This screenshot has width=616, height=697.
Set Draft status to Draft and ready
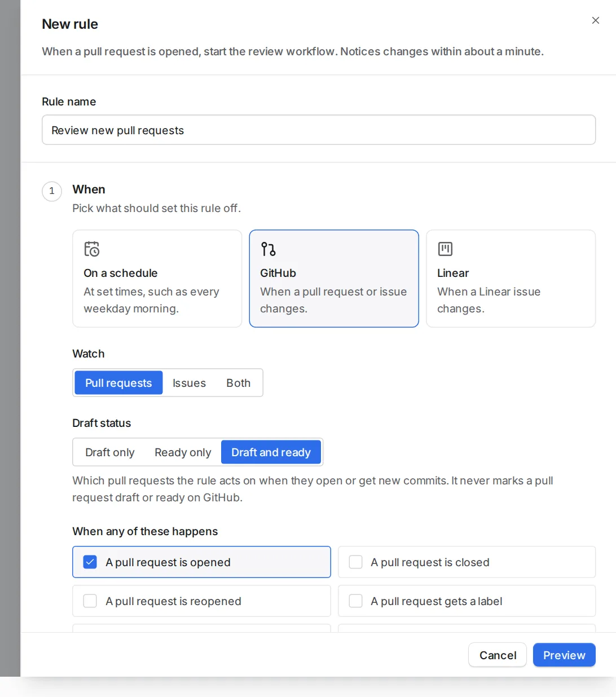(271, 452)
